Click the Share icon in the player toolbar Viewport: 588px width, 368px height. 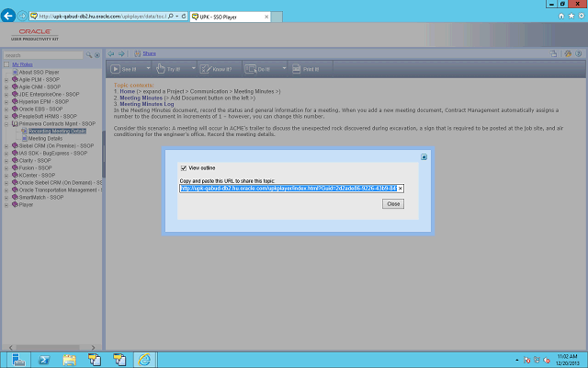pos(138,53)
